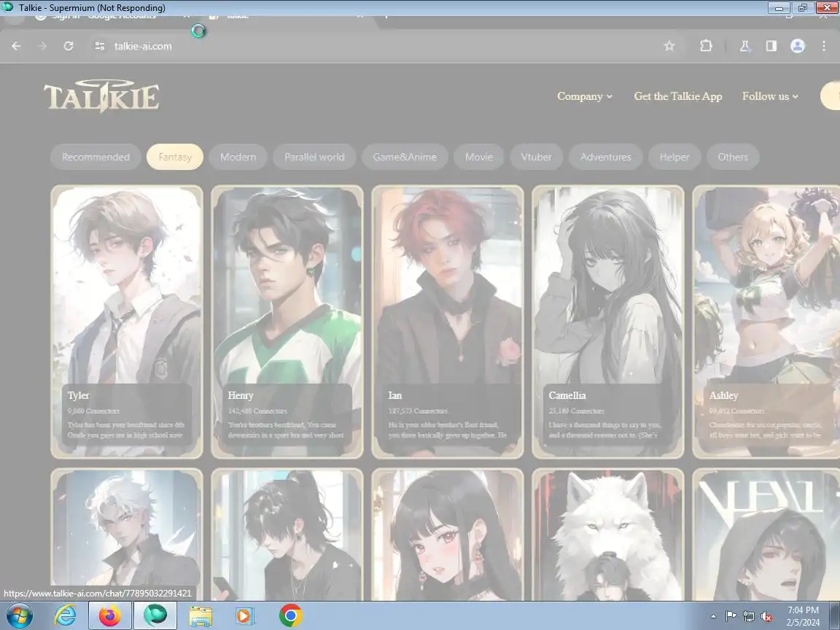Open the white wolf character card
Viewport: 840px width, 630px height.
[x=608, y=534]
